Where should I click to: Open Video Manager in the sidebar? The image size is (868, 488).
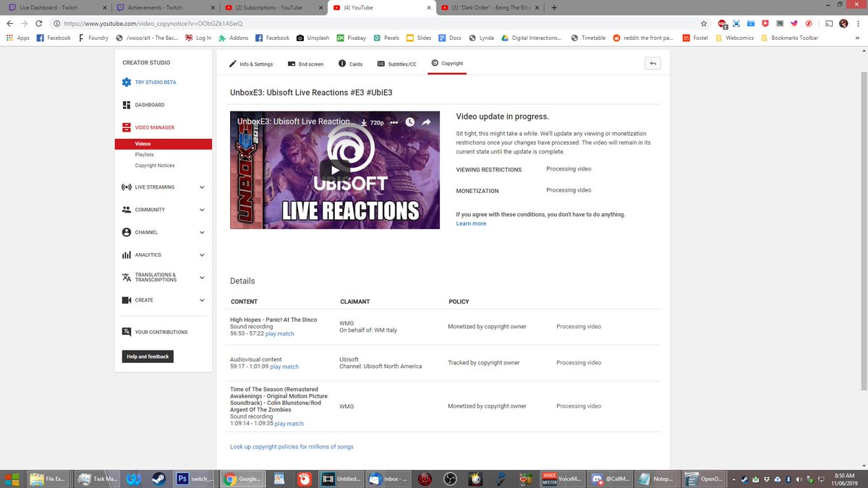pyautogui.click(x=154, y=128)
